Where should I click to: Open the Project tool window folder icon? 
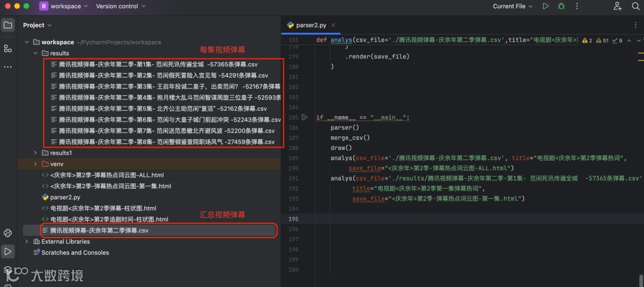(x=8, y=25)
